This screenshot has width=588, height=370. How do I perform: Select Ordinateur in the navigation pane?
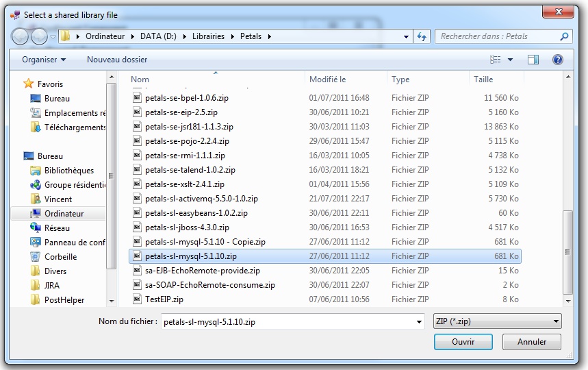[64, 213]
